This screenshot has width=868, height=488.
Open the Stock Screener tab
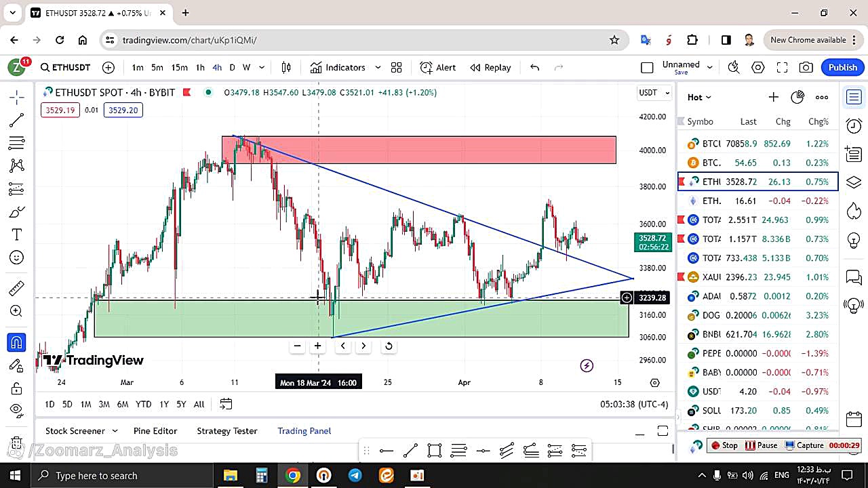(x=75, y=430)
